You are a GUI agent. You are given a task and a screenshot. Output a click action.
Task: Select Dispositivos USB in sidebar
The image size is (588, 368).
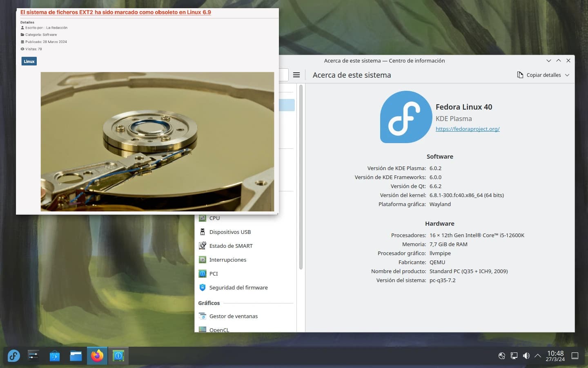coord(230,232)
